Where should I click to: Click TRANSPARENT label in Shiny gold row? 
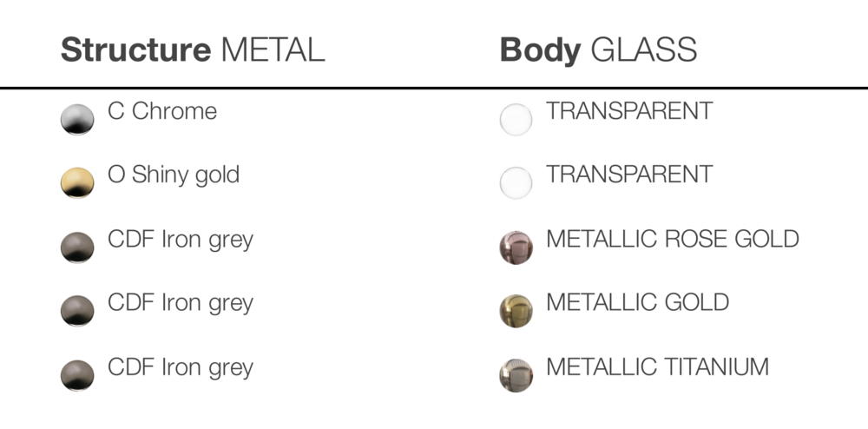click(629, 175)
